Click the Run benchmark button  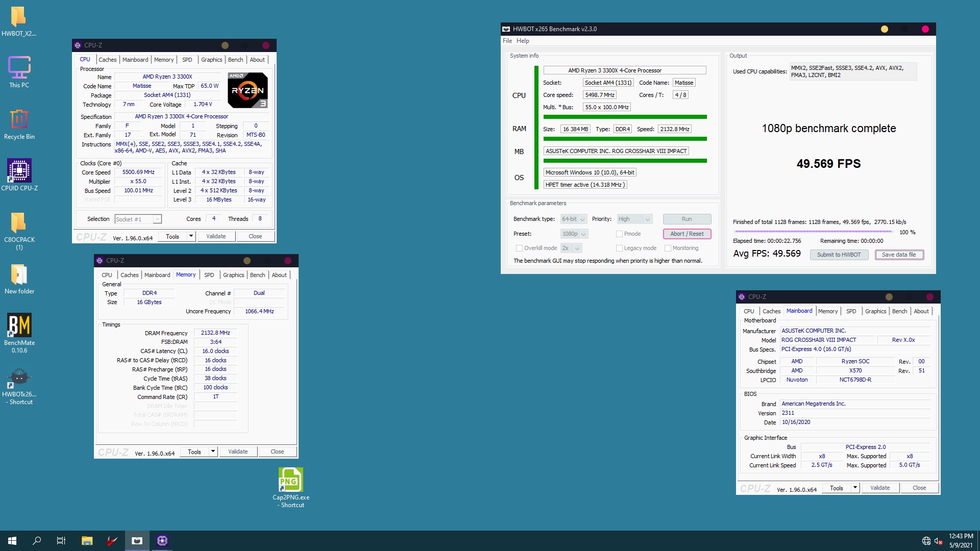point(687,219)
